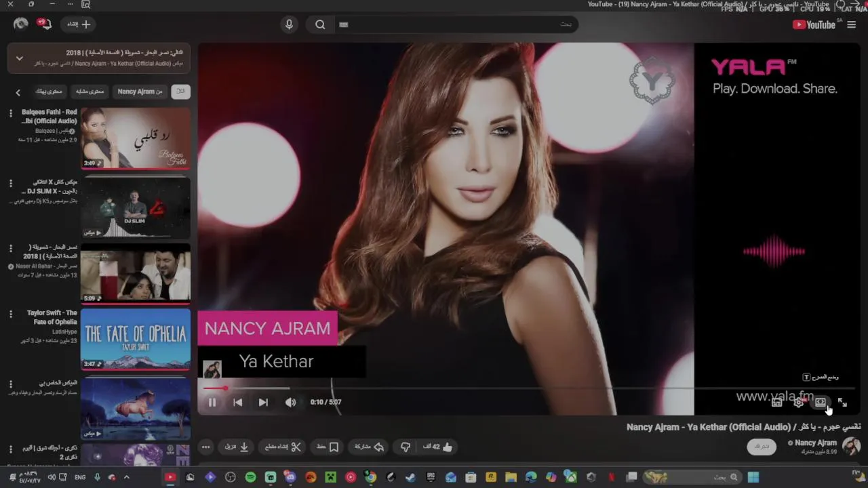Open Chrome from the taskbar

point(370,477)
